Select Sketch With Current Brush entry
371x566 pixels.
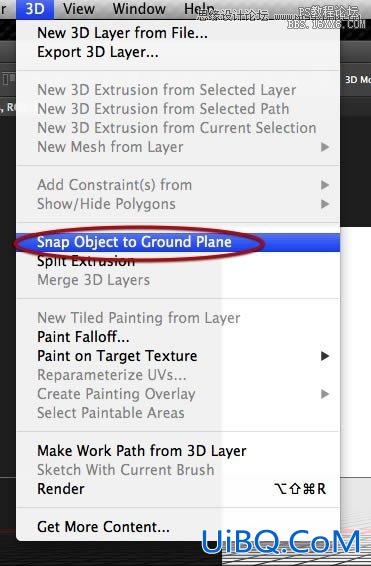pos(178,470)
